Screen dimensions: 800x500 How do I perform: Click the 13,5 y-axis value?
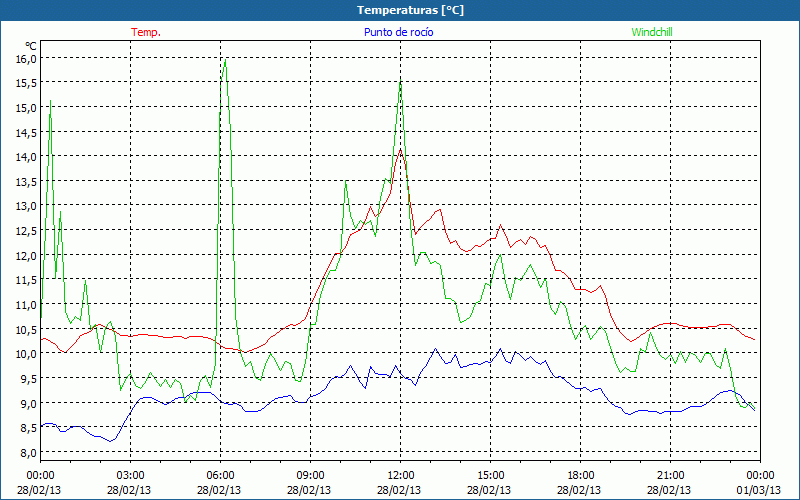pos(27,181)
